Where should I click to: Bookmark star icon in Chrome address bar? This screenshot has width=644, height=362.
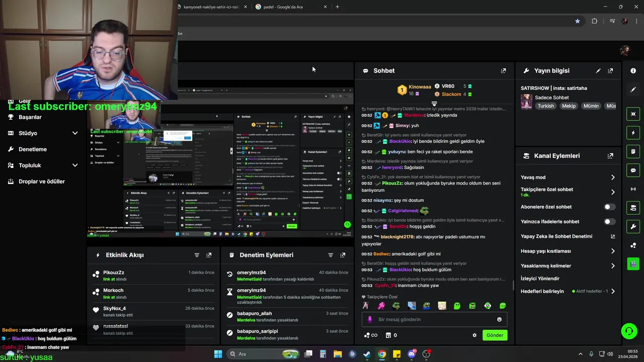tap(578, 21)
